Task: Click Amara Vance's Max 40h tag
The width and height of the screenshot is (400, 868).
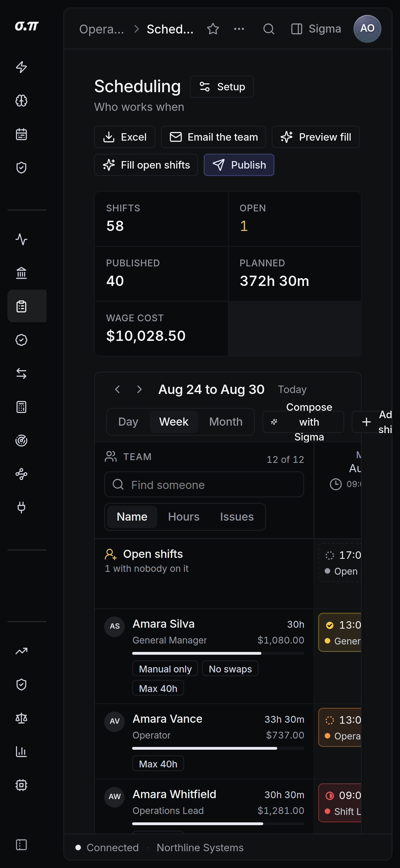Action: coord(158,764)
